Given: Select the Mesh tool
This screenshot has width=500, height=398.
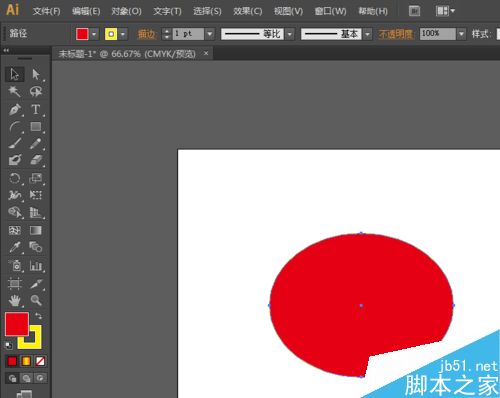Looking at the screenshot, I should tap(15, 230).
